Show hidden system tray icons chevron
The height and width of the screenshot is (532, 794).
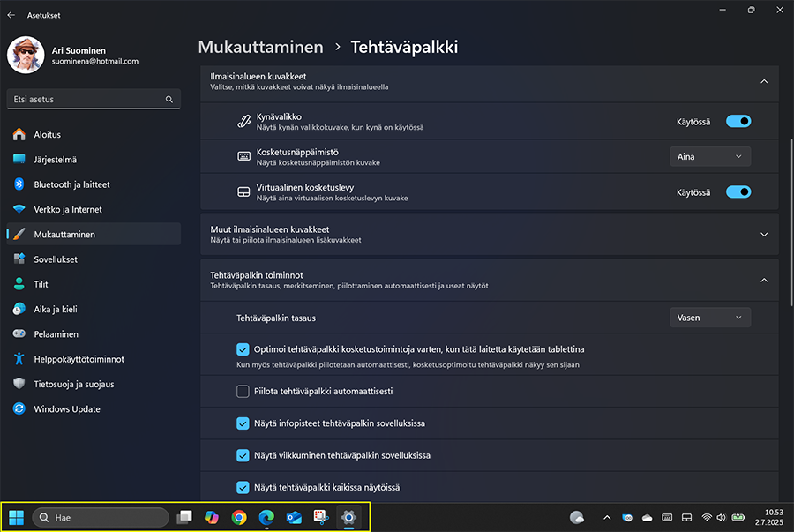pos(607,517)
